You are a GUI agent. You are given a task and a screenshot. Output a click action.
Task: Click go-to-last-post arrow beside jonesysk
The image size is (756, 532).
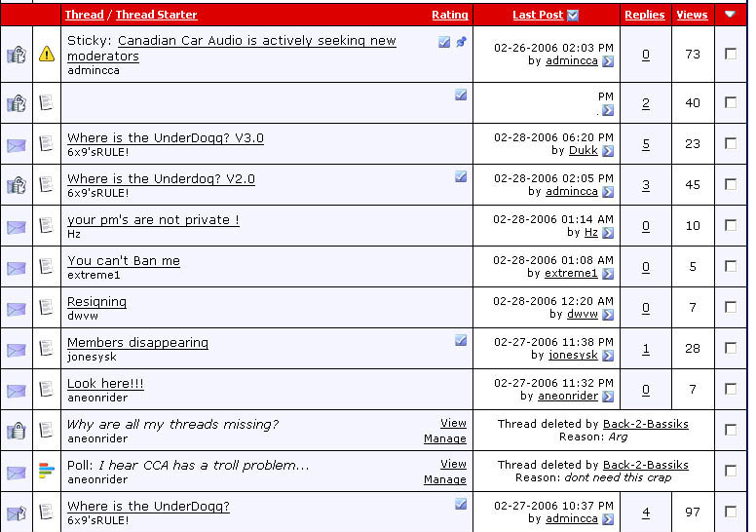point(608,356)
